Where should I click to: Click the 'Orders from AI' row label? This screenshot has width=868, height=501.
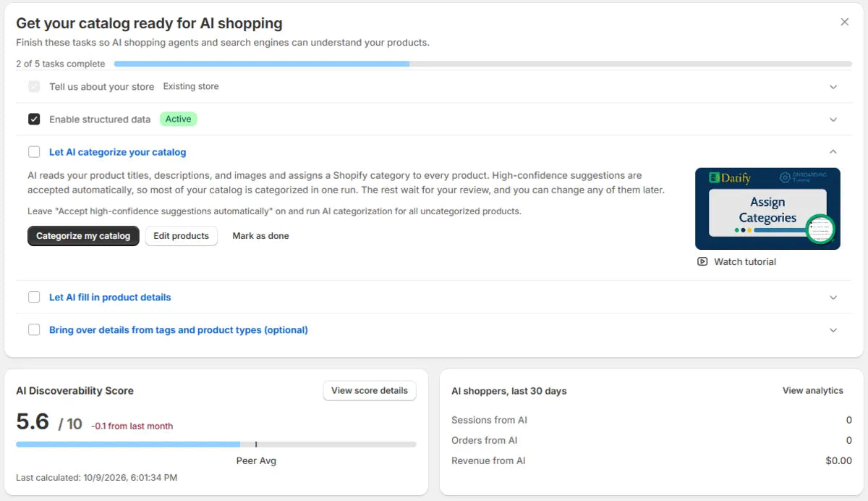pos(485,440)
